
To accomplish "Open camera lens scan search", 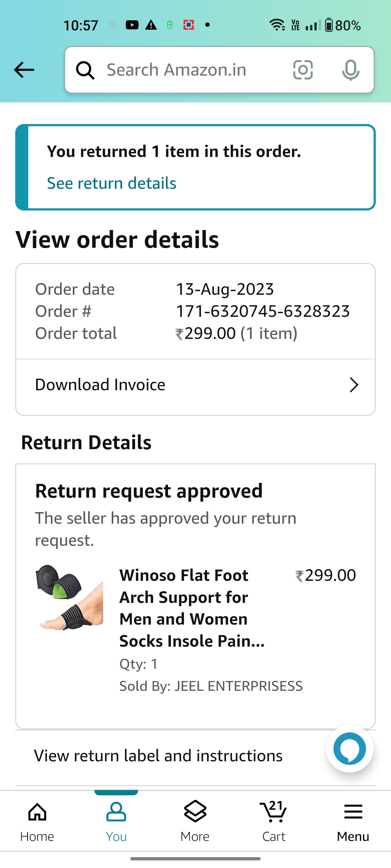I will [x=303, y=70].
